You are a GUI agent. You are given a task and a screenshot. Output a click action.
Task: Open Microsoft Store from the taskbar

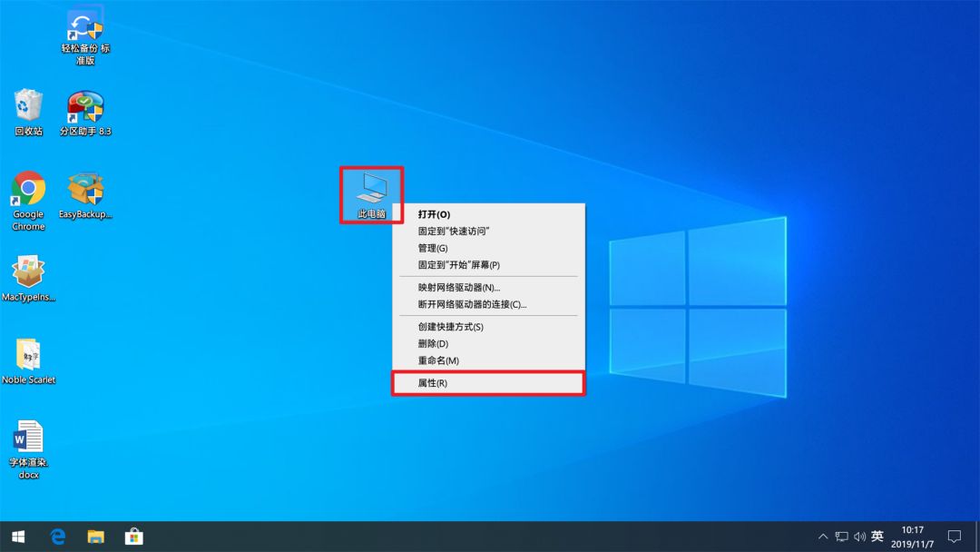tap(133, 537)
